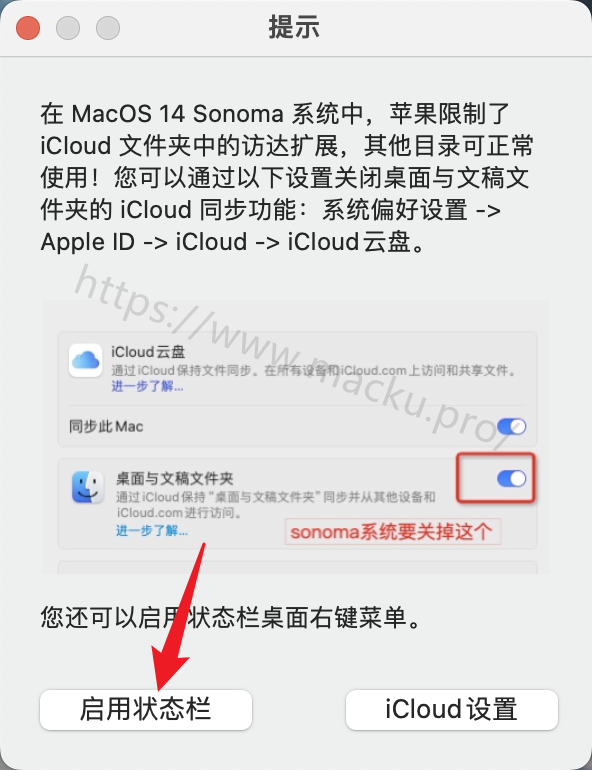
Task: Open iCloud 设置 button
Action: tap(452, 709)
